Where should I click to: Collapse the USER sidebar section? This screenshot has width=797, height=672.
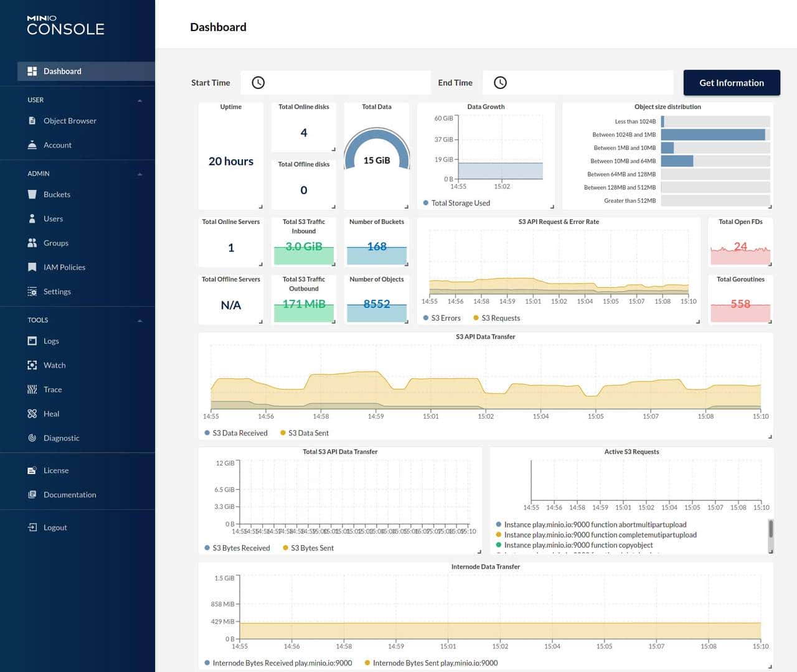click(139, 100)
